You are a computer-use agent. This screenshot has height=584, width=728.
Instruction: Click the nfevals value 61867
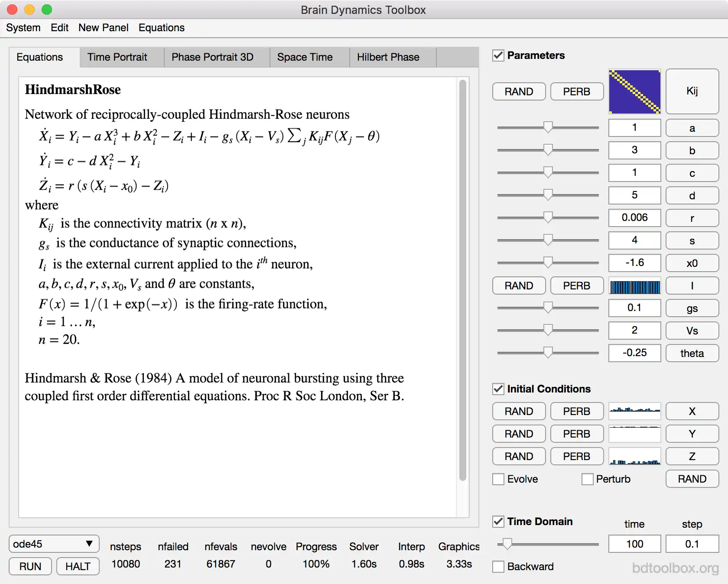click(x=221, y=564)
